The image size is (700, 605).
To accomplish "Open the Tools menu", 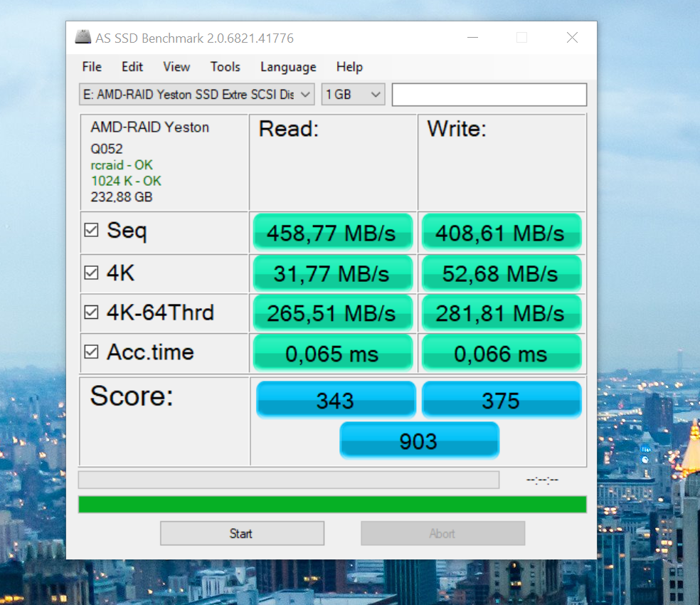I will click(x=225, y=67).
